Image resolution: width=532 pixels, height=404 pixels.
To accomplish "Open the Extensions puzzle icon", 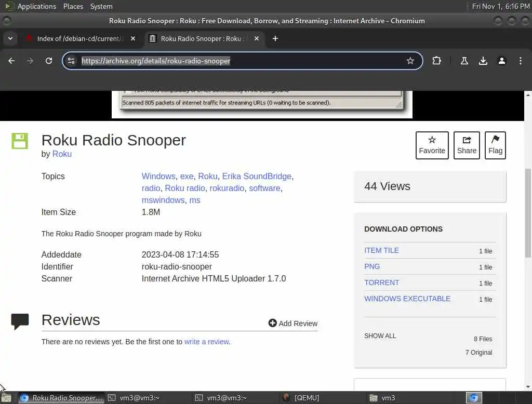I will [x=436, y=61].
